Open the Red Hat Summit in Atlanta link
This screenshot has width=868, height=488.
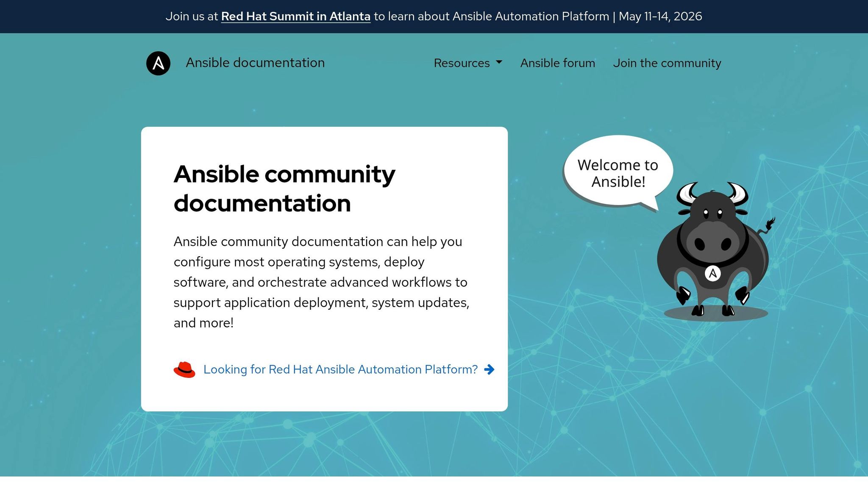(x=295, y=16)
